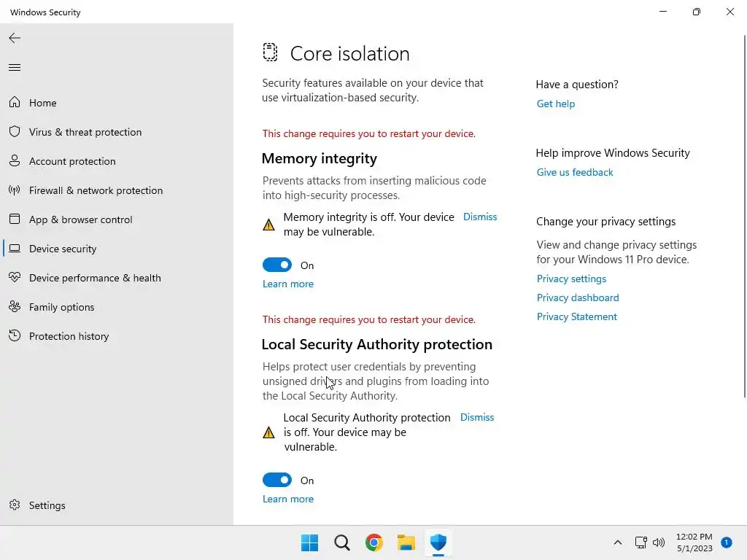The image size is (747, 560).
Task: Click Learn more under Local Security Authority
Action: [x=287, y=499]
